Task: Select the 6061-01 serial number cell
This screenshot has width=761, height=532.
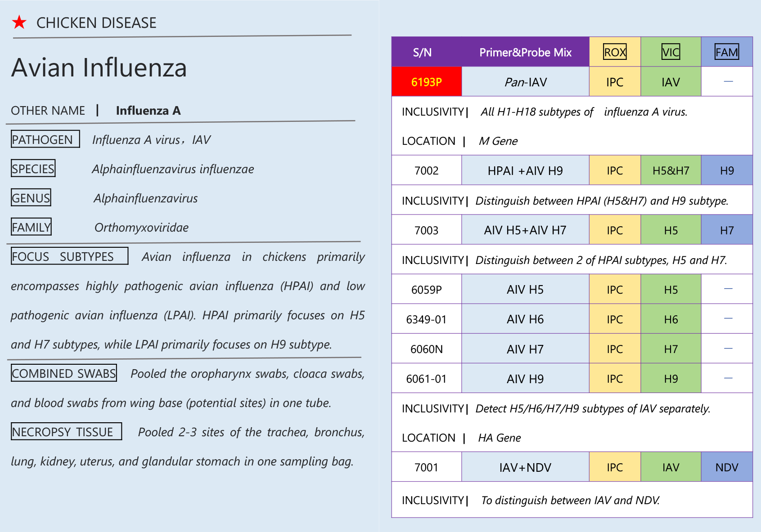Action: (x=426, y=379)
